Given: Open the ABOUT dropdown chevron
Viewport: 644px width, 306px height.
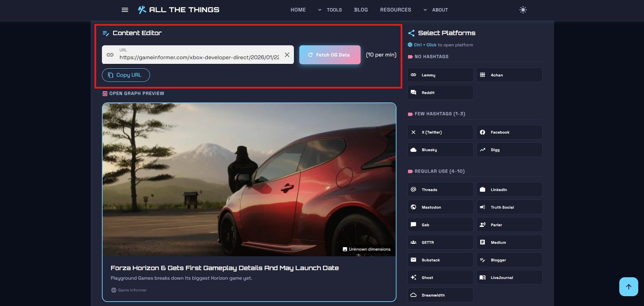Looking at the screenshot, I should (x=425, y=10).
